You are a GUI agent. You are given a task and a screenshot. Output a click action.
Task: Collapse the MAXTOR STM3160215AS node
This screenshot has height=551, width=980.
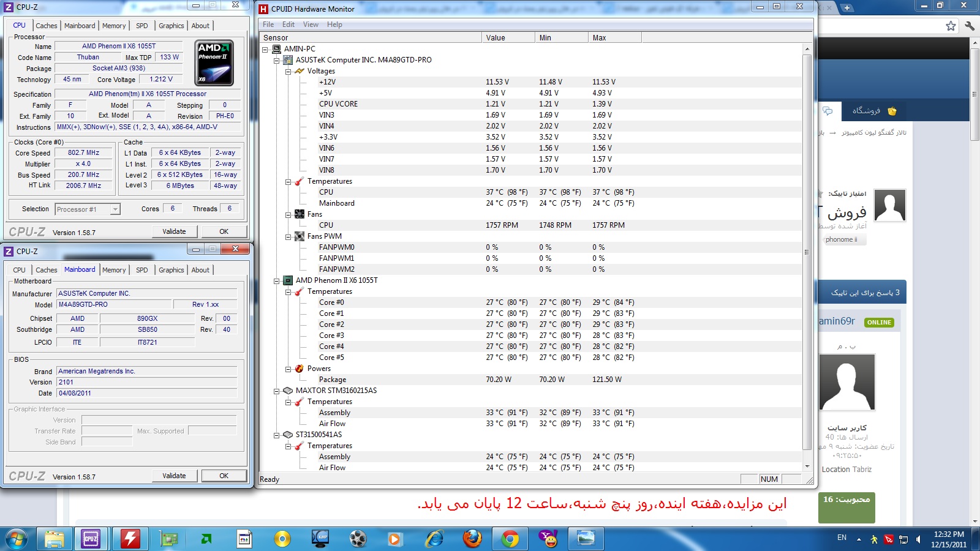coord(277,391)
